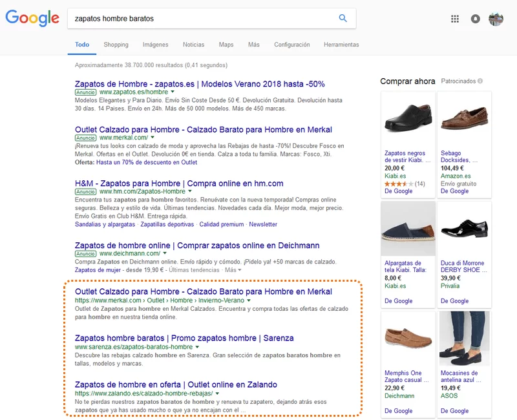Open the Calidad premium sitelink
Image resolution: width=517 pixels, height=420 pixels.
(x=222, y=224)
